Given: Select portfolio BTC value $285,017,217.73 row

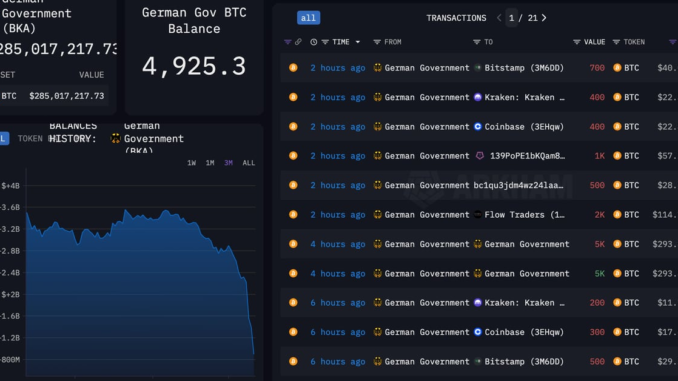Looking at the screenshot, I should pyautogui.click(x=53, y=96).
